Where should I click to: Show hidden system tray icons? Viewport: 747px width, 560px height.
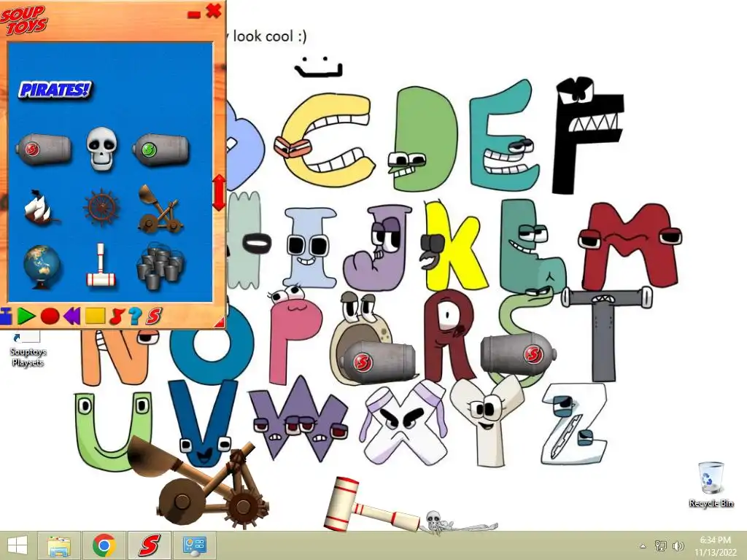click(x=643, y=546)
